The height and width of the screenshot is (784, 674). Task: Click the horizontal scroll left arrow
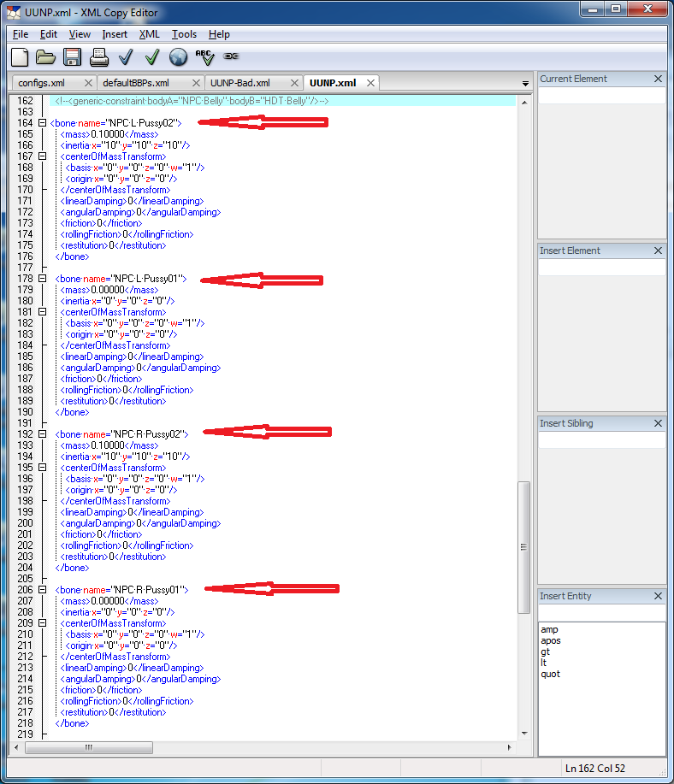[x=16, y=747]
